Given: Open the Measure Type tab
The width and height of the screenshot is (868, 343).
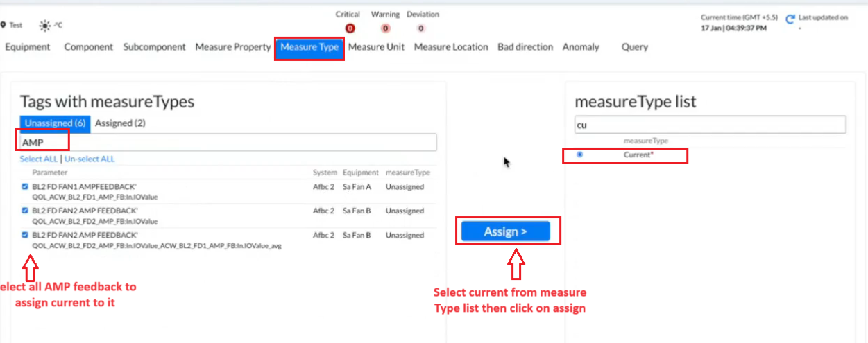Looking at the screenshot, I should tap(309, 47).
